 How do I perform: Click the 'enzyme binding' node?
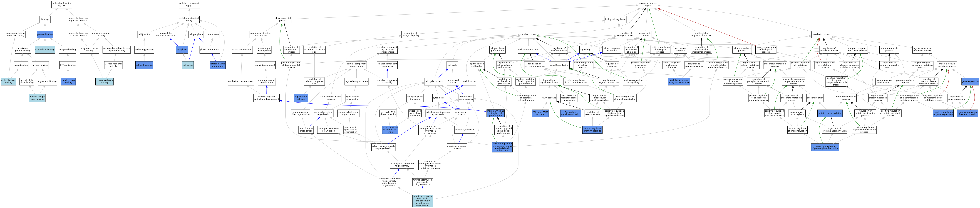pyautogui.click(x=68, y=49)
